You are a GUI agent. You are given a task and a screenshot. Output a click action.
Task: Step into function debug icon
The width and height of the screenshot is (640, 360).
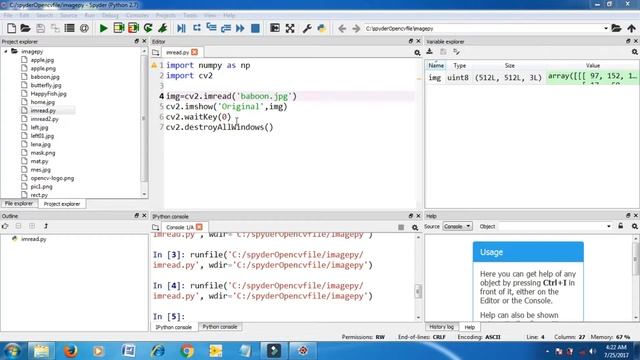coord(211,28)
